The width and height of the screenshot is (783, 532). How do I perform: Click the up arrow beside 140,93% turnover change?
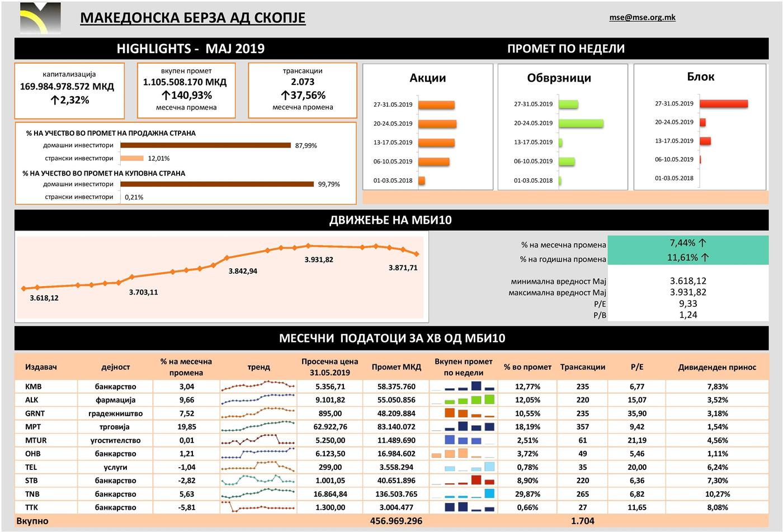166,95
